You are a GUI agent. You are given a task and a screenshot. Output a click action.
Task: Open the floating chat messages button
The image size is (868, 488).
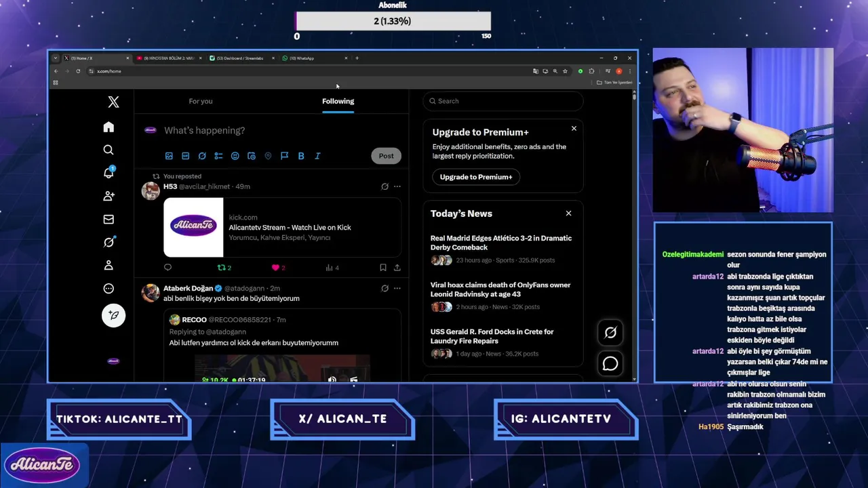tap(610, 364)
